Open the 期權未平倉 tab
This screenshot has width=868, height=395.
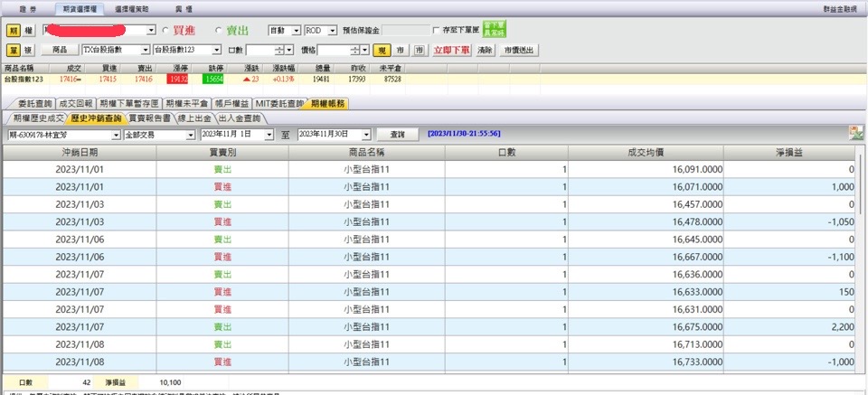pos(187,103)
